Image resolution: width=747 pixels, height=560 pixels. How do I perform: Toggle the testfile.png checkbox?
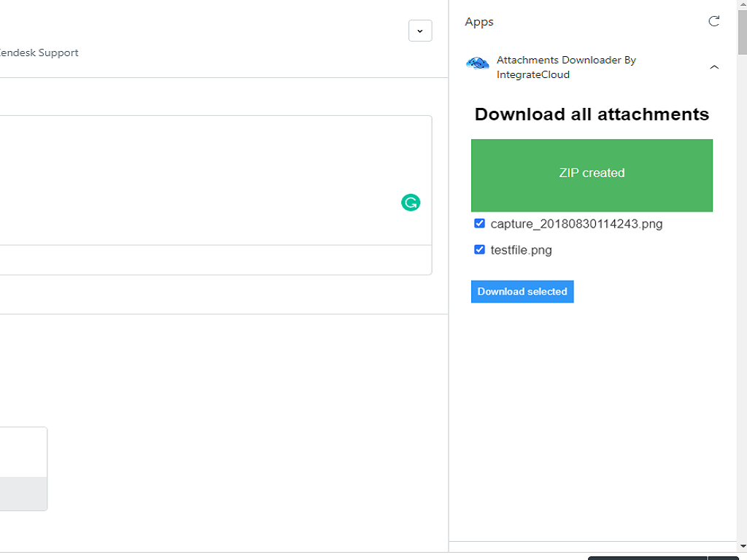tap(479, 249)
